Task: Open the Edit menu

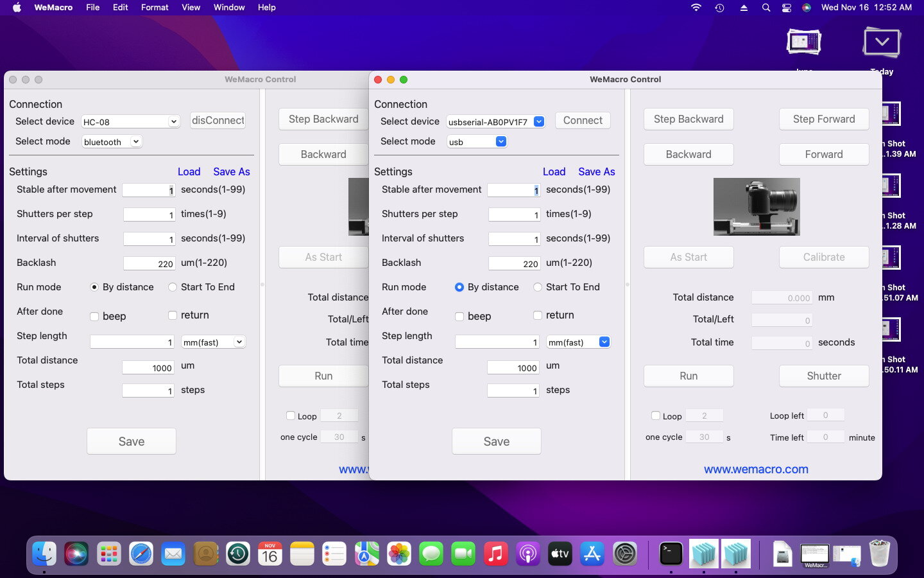Action: point(120,8)
